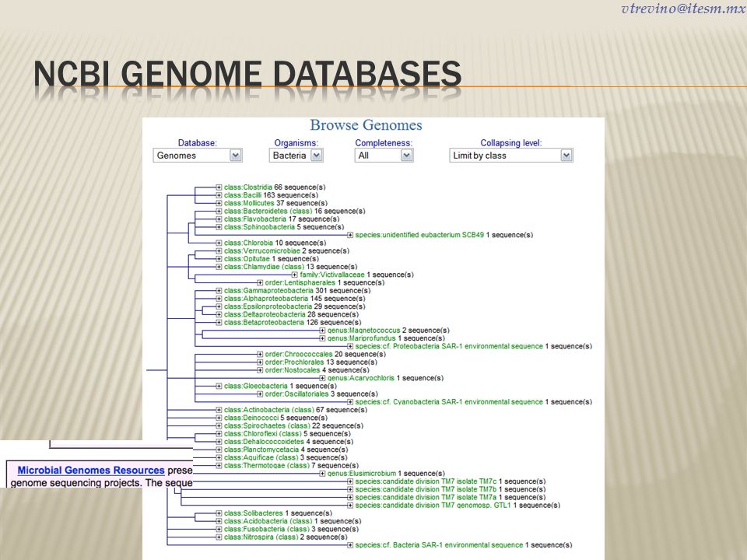This screenshot has height=560, width=747.
Task: Open the class:Gammaproteobacteria link
Action: coord(268,290)
